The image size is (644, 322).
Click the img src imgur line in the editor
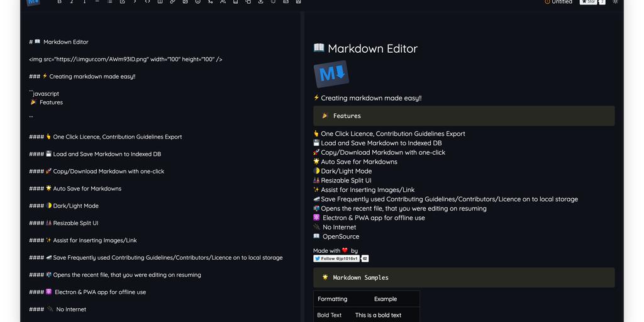tap(126, 59)
